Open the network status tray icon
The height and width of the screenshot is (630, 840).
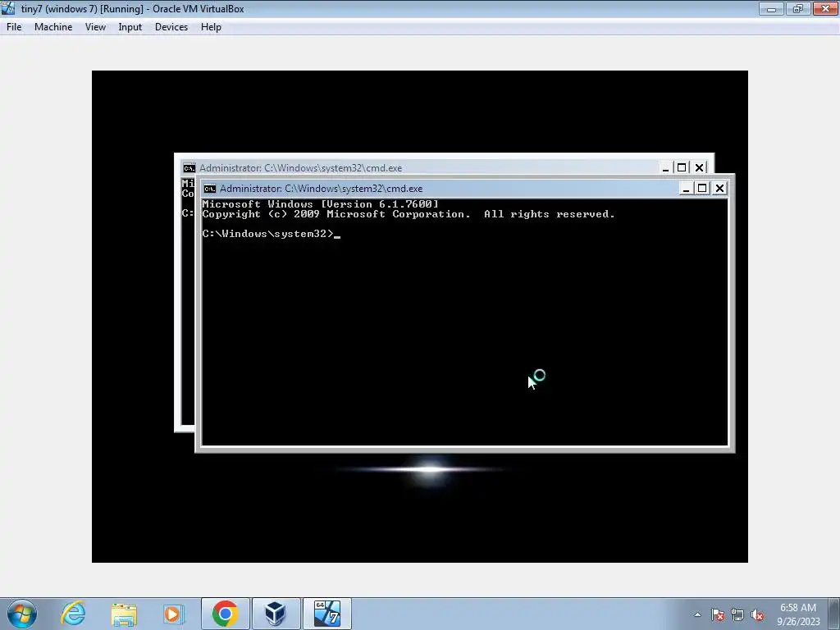tap(737, 615)
